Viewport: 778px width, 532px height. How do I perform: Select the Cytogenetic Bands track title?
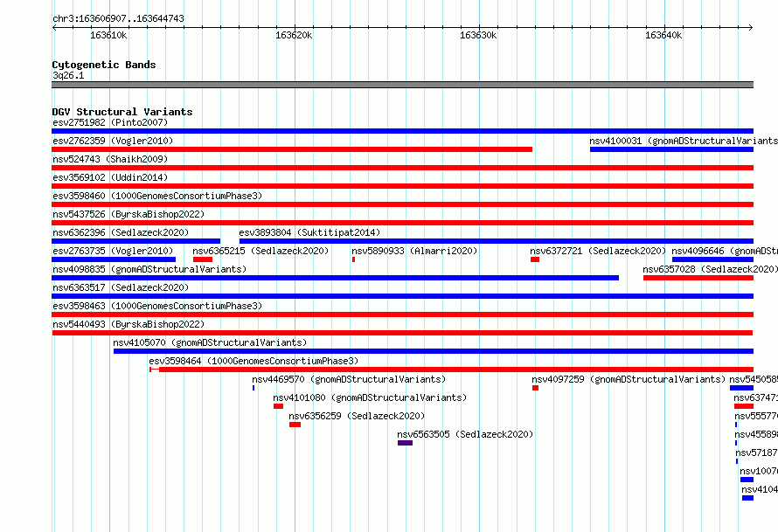[104, 65]
